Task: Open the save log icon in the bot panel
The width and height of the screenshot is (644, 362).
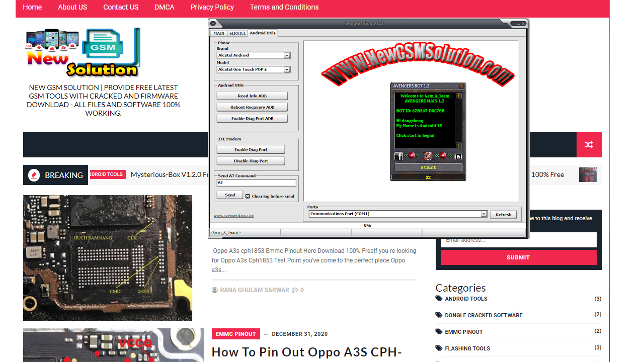Action: coord(458,156)
